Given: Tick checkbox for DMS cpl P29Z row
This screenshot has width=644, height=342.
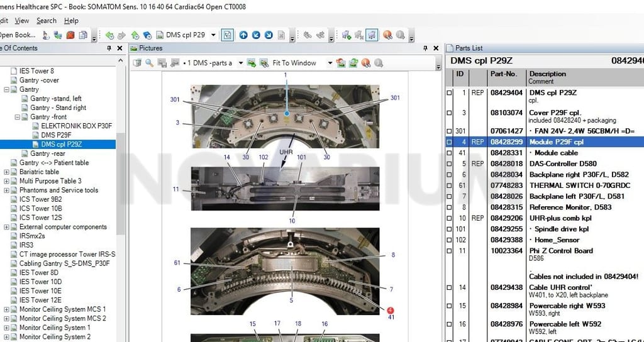Looking at the screenshot, I should [449, 93].
